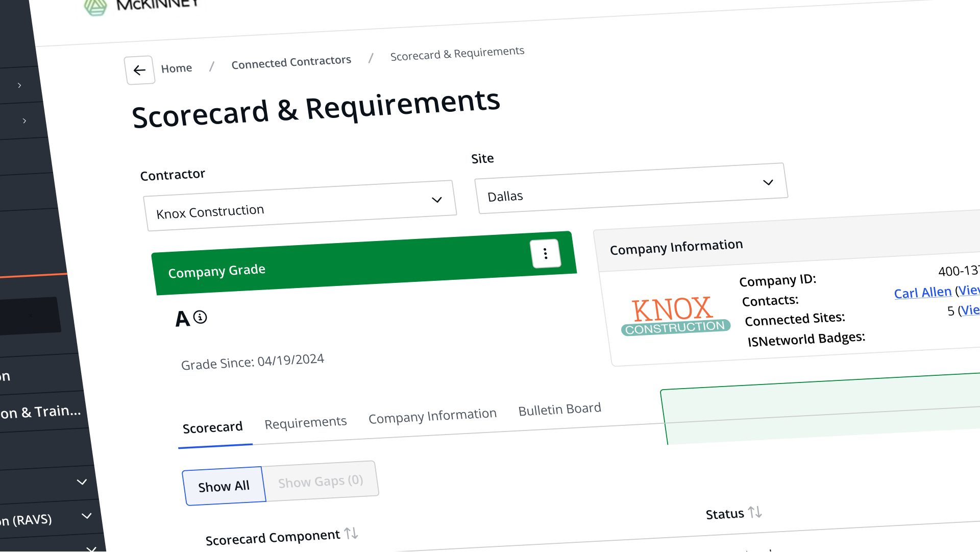Select the Show All toggle button
The width and height of the screenshot is (980, 552).
coord(224,486)
